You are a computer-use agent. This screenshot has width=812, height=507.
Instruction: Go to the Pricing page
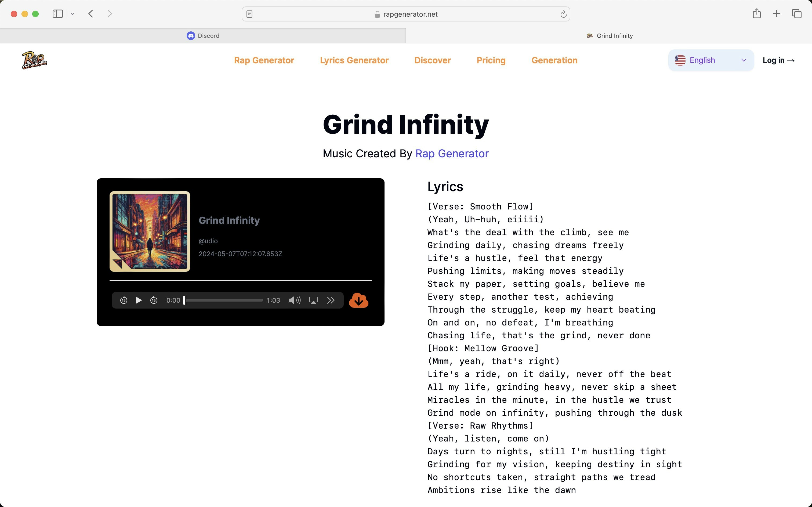491,60
